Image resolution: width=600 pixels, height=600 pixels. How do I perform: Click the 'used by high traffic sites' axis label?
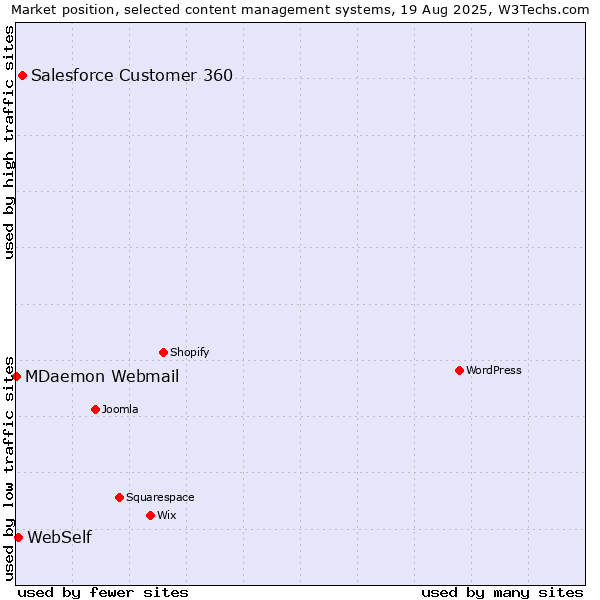coord(8,142)
